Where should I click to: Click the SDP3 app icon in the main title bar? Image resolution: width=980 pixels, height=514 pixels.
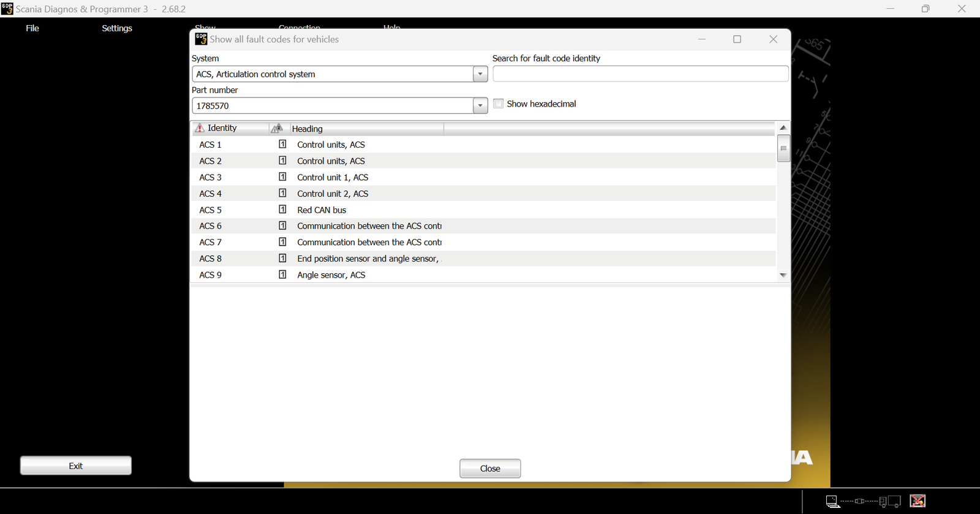[x=7, y=9]
